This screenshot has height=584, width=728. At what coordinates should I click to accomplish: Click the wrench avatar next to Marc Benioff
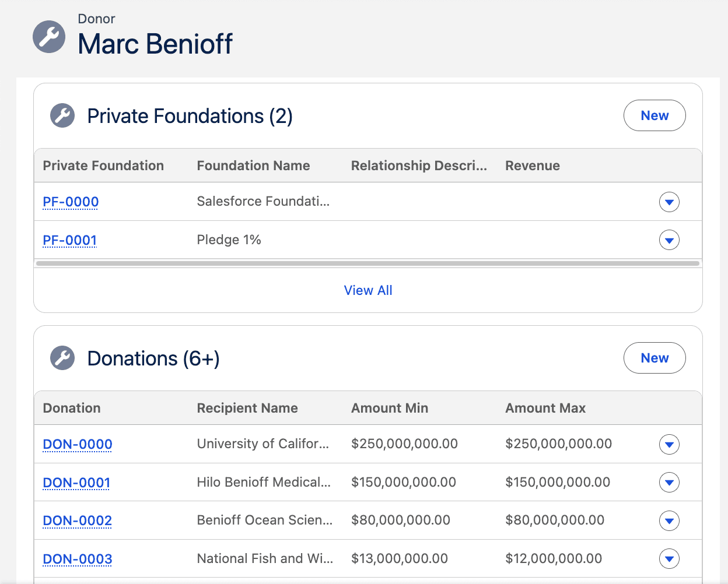pyautogui.click(x=49, y=37)
